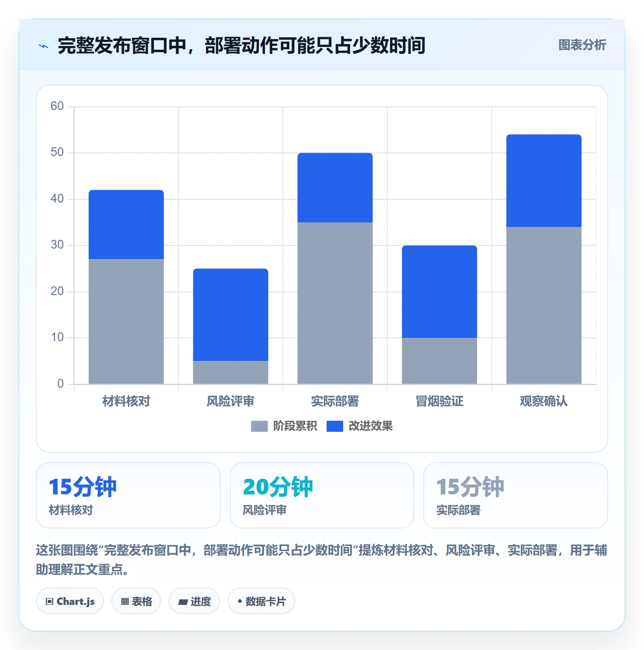Image resolution: width=644 pixels, height=650 pixels.
Task: Click the 40 y-axis value
Action: tap(57, 199)
